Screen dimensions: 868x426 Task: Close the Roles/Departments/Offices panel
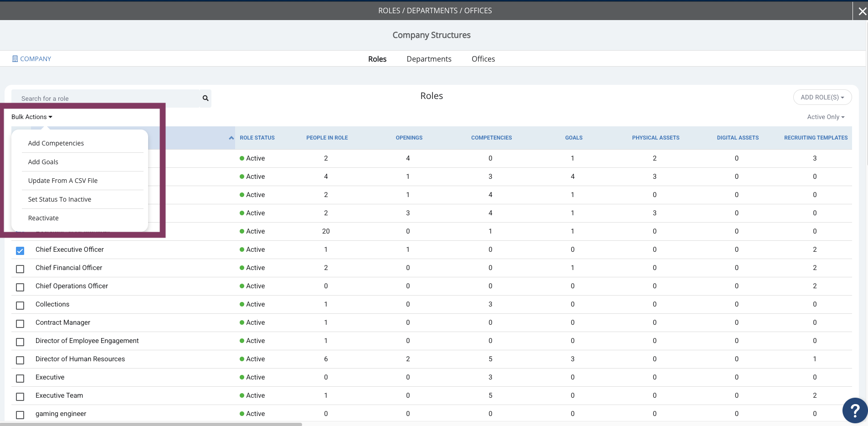pos(862,11)
